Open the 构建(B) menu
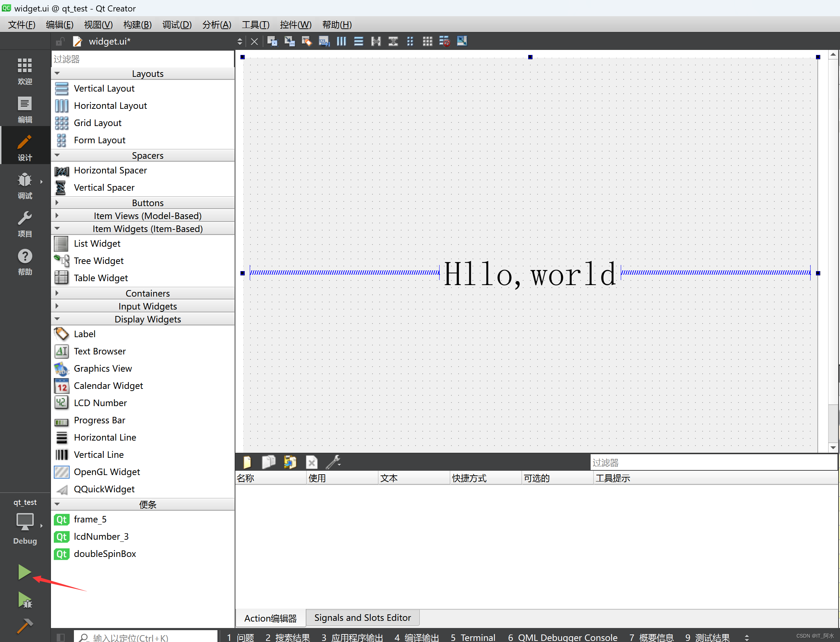The image size is (840, 642). 137,24
